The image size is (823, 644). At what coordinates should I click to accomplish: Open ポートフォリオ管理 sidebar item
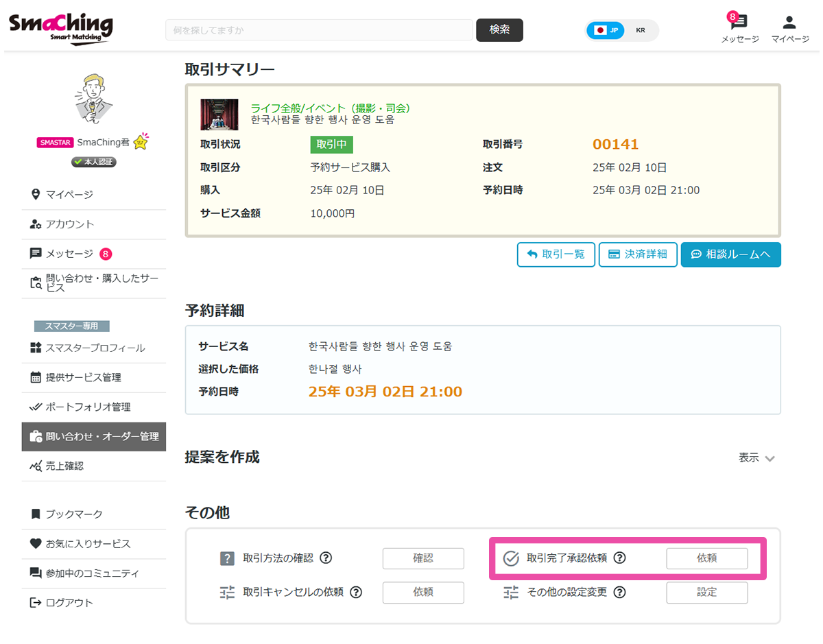tap(87, 407)
